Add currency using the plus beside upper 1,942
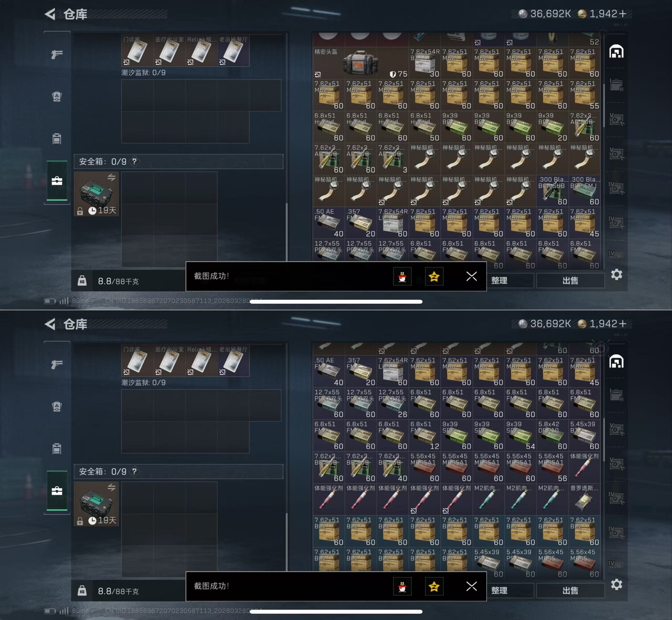The height and width of the screenshot is (620, 672). (623, 14)
